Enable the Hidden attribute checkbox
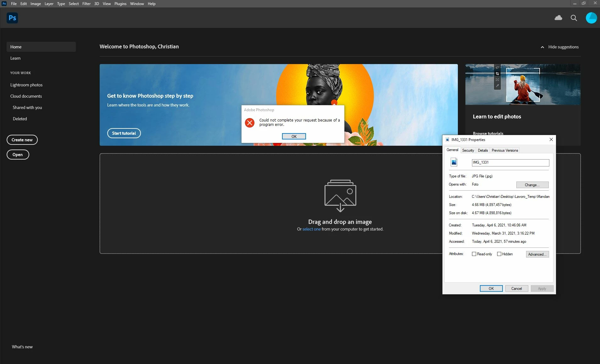The height and width of the screenshot is (364, 600). [499, 254]
